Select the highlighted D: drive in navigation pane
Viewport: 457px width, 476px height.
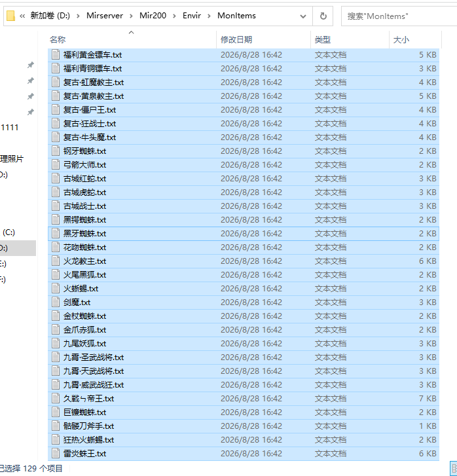18,248
